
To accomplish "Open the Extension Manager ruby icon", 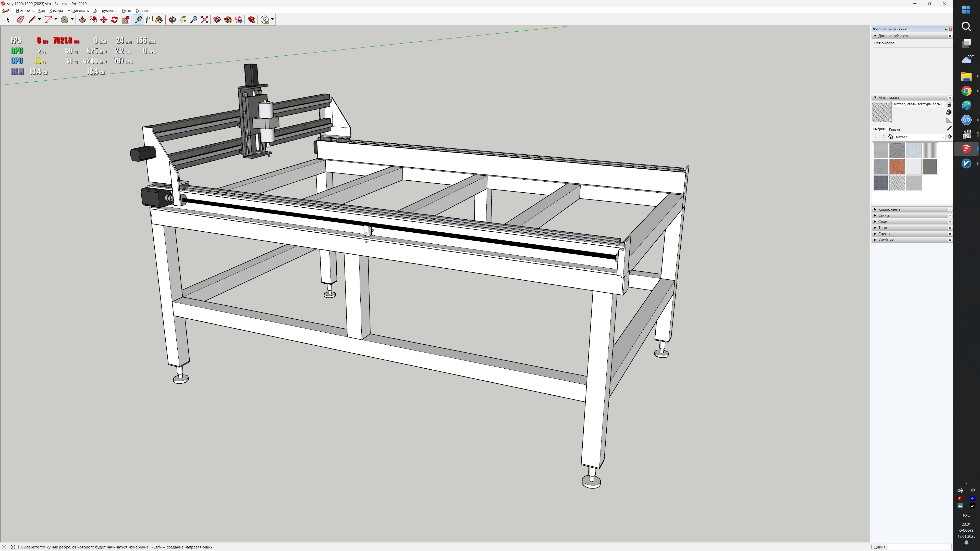I will coord(251,20).
